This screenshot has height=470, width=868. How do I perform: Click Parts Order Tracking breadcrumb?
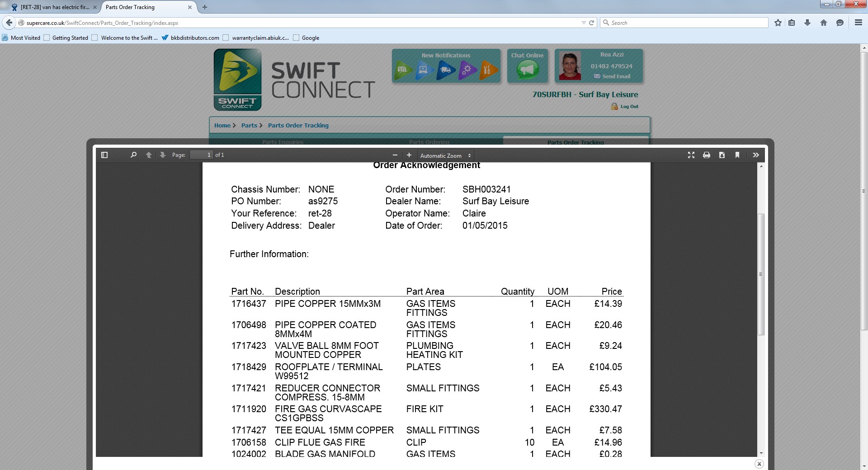[298, 126]
